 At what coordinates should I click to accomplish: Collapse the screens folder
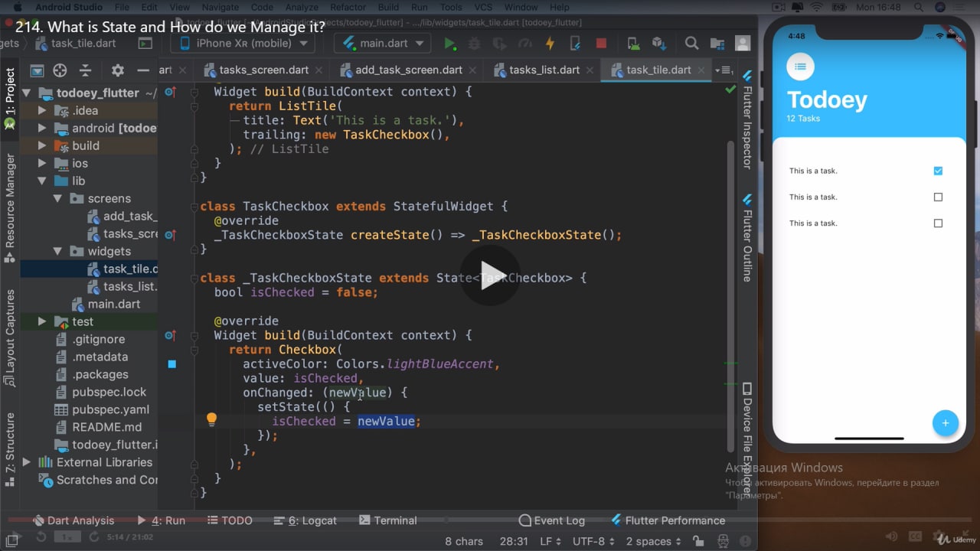point(57,199)
